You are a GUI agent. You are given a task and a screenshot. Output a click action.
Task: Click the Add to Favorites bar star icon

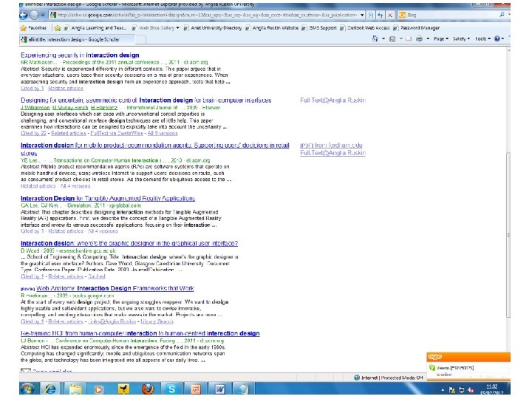(58, 28)
